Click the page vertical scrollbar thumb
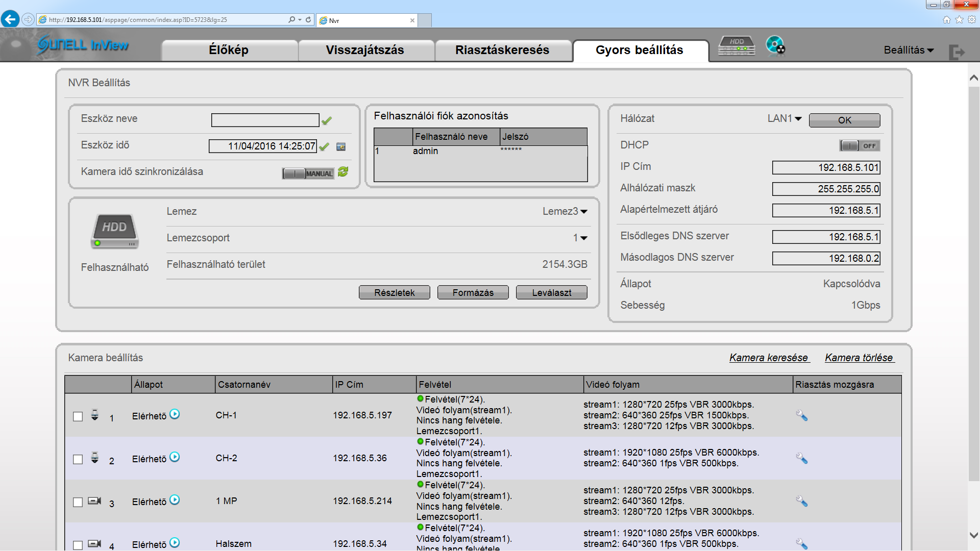Screen dimensions: 980x551 click(974, 283)
